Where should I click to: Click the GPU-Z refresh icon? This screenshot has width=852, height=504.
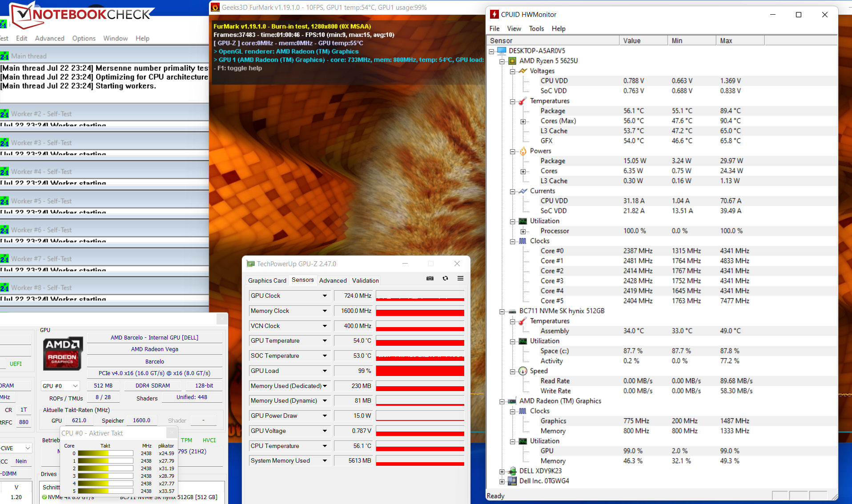[445, 279]
